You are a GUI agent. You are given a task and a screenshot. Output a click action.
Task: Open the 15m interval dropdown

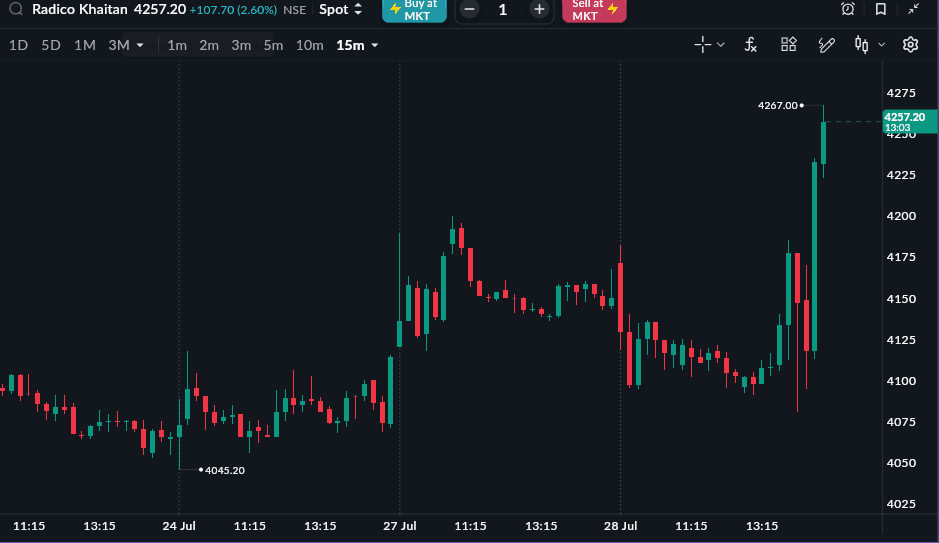pos(357,45)
